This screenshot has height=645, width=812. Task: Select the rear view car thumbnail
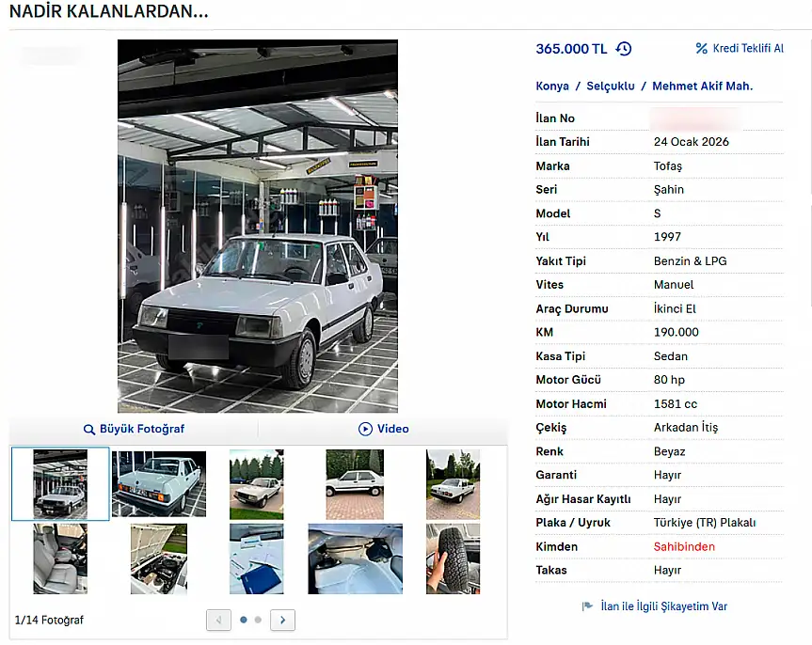(159, 484)
